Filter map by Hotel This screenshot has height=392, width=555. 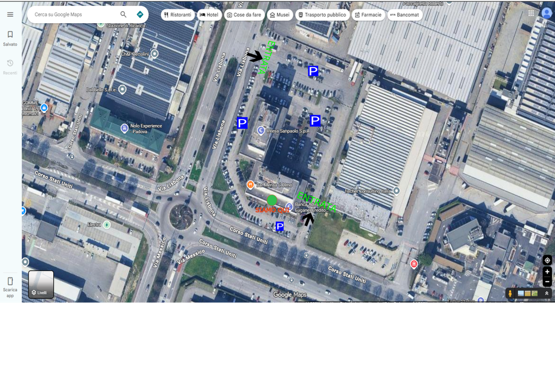pyautogui.click(x=209, y=15)
